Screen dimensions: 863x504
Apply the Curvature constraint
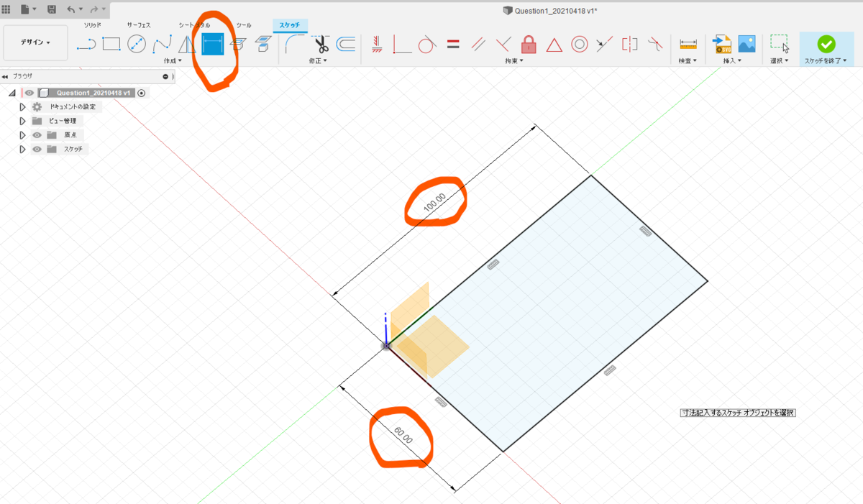point(654,44)
